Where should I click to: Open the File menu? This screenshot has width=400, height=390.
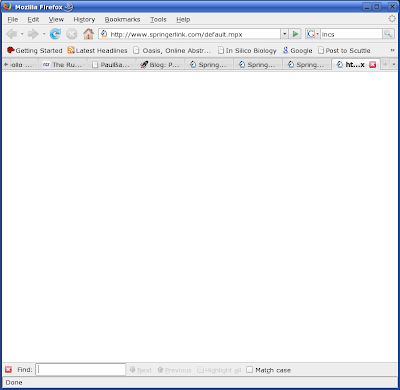(13, 20)
